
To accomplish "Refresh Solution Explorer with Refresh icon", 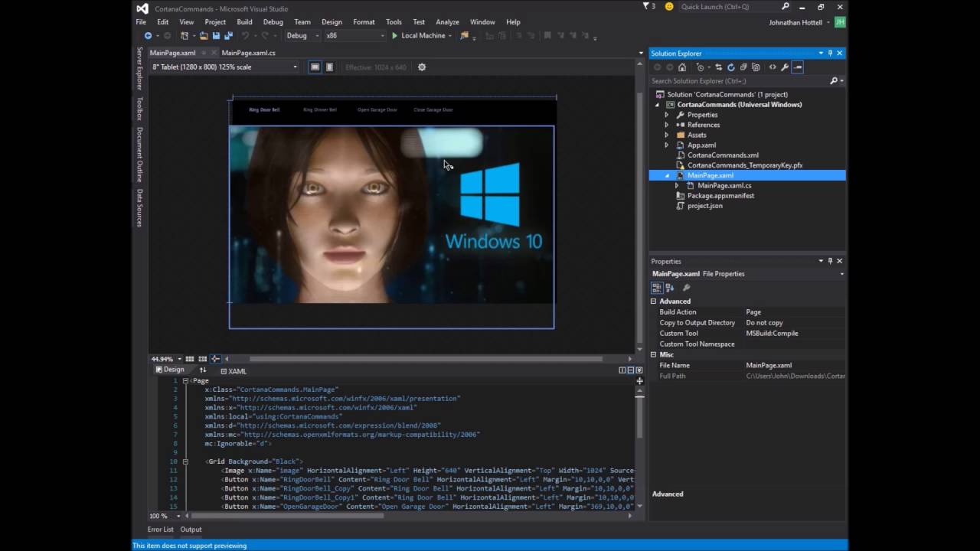I will 731,67.
